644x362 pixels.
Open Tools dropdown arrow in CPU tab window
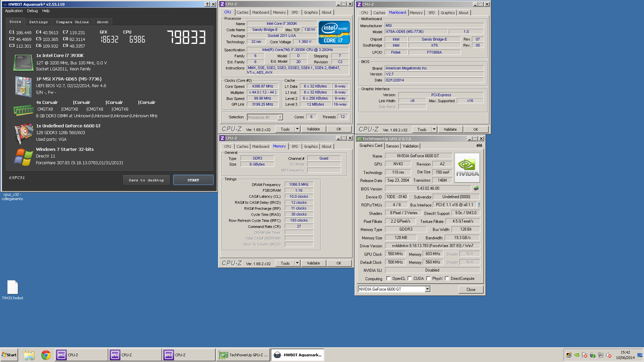click(x=297, y=129)
